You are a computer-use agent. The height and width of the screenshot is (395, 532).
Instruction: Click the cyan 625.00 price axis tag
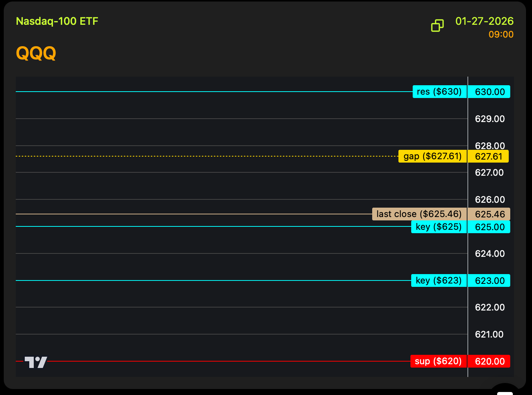489,227
